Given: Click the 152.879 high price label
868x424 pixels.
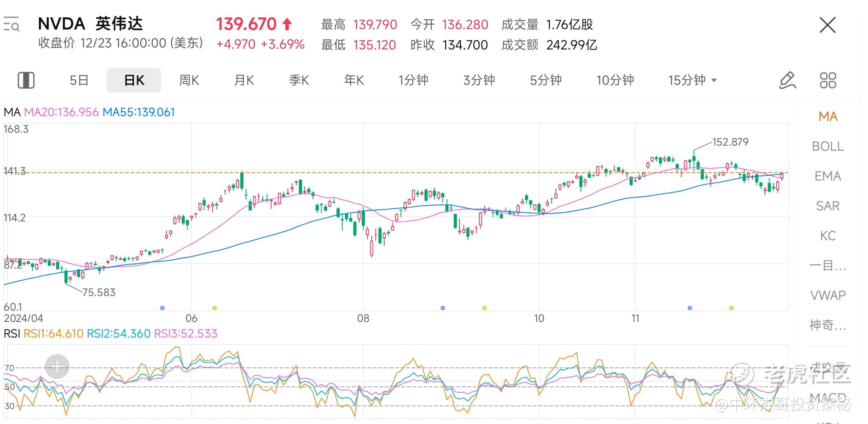Looking at the screenshot, I should [731, 142].
